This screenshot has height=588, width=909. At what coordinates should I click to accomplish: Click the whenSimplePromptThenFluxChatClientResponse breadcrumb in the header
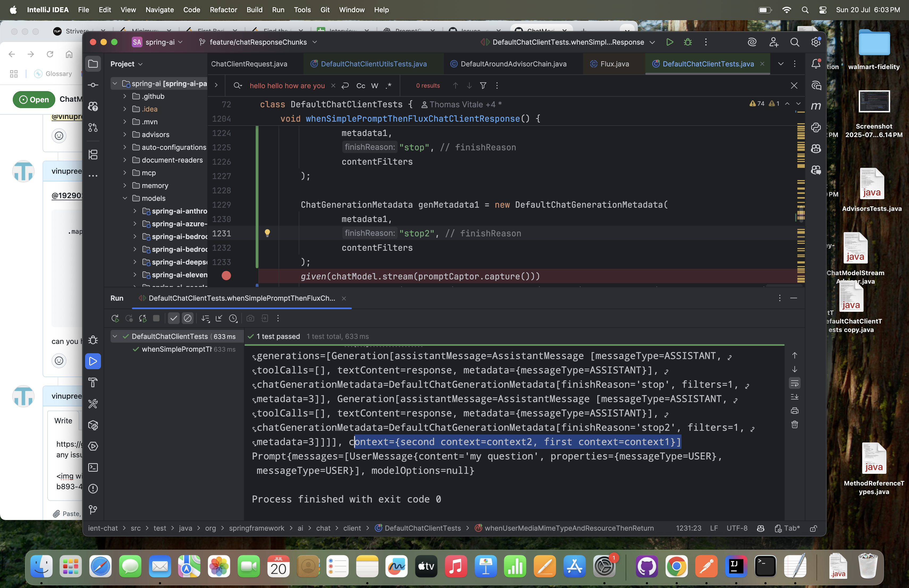(x=413, y=119)
